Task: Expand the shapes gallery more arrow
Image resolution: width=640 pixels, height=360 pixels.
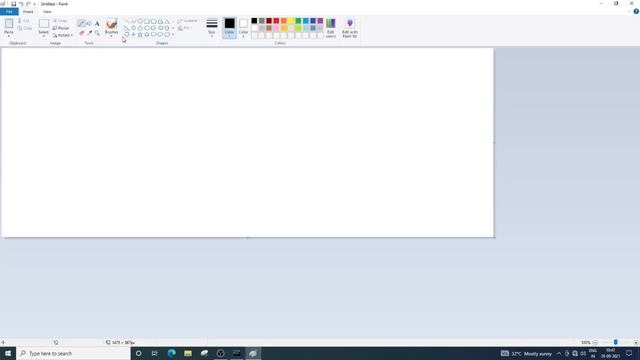Action: coord(173,35)
